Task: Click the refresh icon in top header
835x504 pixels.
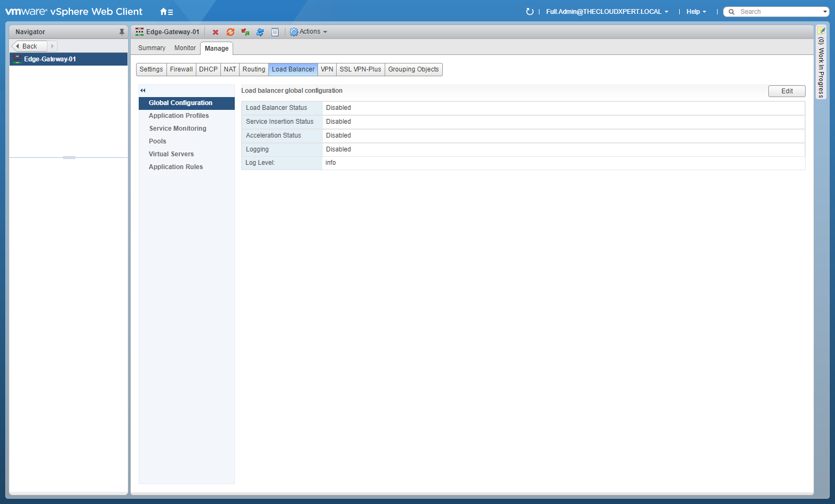Action: point(529,12)
